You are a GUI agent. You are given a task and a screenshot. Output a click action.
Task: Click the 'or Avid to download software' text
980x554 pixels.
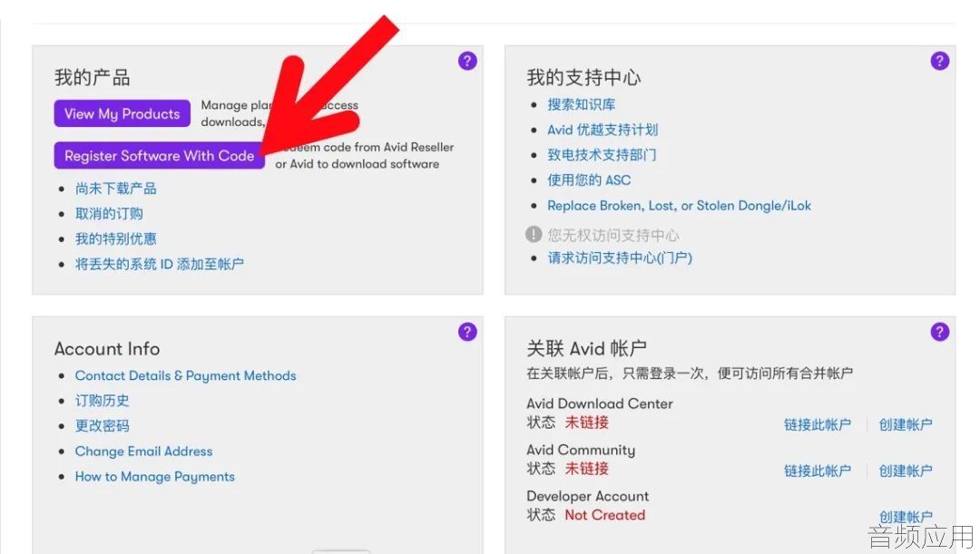pos(357,163)
